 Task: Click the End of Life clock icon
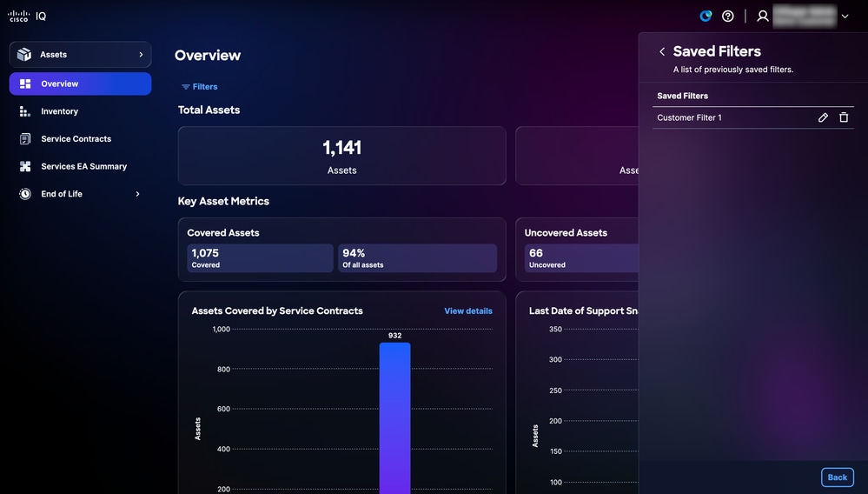tap(25, 194)
